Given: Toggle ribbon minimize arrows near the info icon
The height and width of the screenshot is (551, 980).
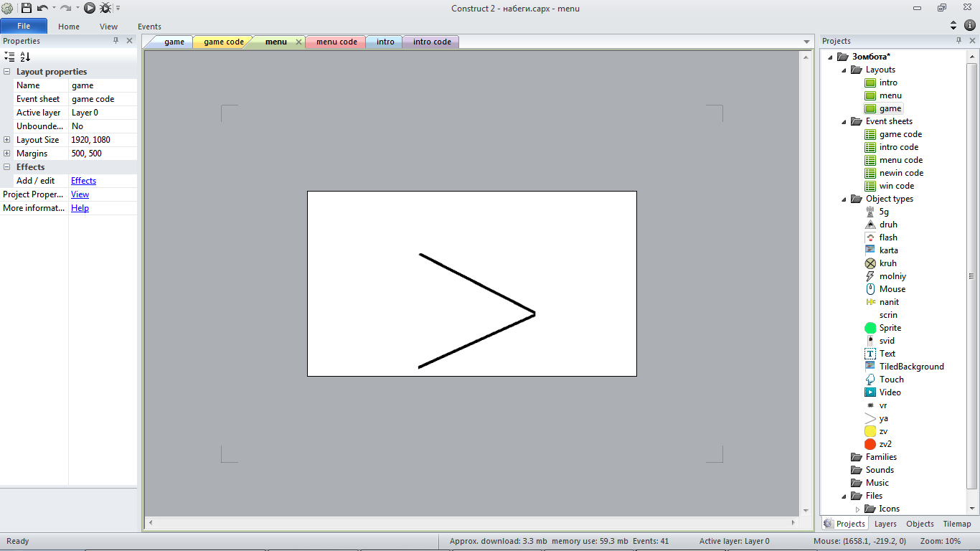Looking at the screenshot, I should pyautogui.click(x=953, y=25).
